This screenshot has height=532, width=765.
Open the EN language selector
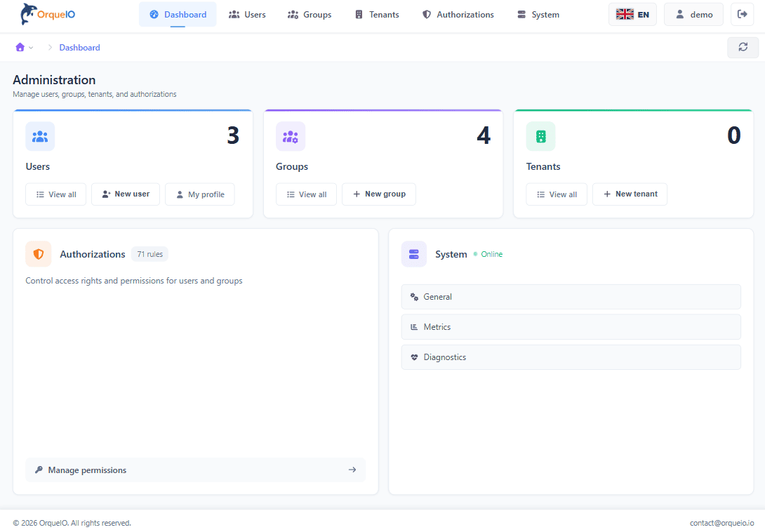point(632,14)
